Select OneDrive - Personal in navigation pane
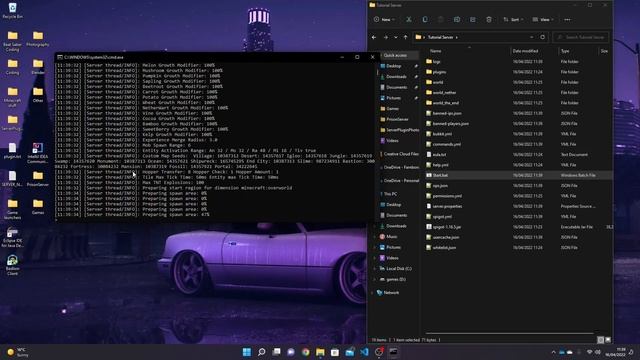The height and width of the screenshot is (360, 640). [401, 180]
